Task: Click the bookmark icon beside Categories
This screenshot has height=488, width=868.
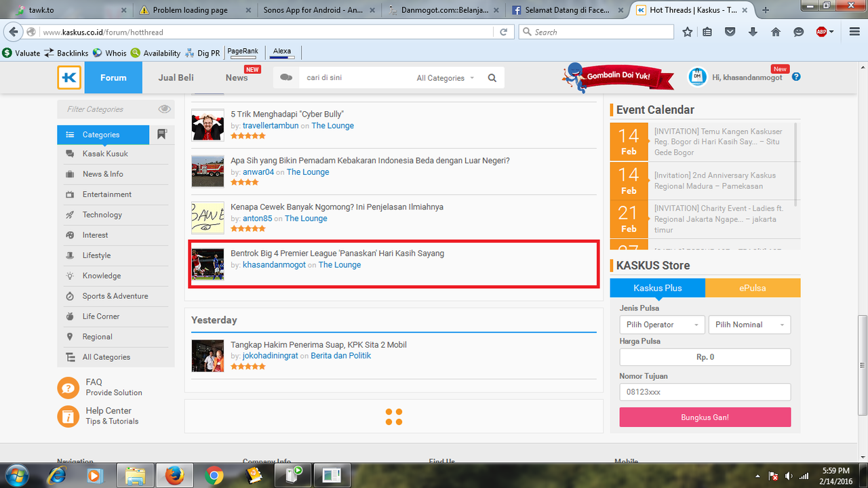Action: pyautogui.click(x=161, y=134)
